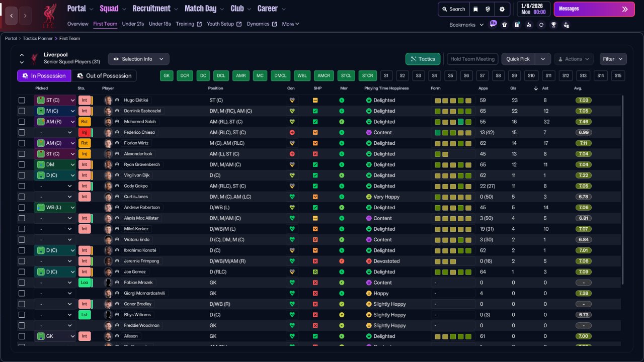Tick the checkbox for Andrew Robertson

click(x=22, y=208)
